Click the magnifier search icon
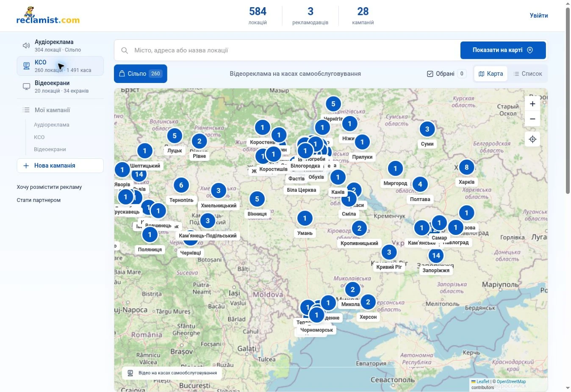Screen dimensions: 571x392 [125, 50]
